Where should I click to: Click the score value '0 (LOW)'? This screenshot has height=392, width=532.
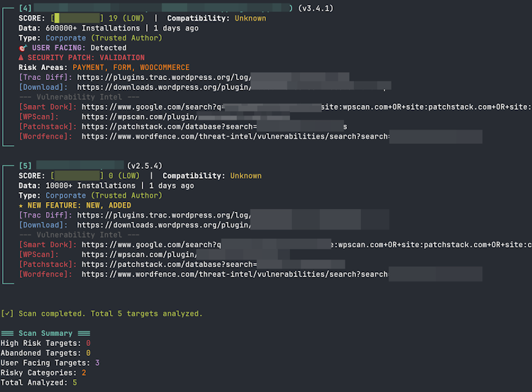(124, 176)
